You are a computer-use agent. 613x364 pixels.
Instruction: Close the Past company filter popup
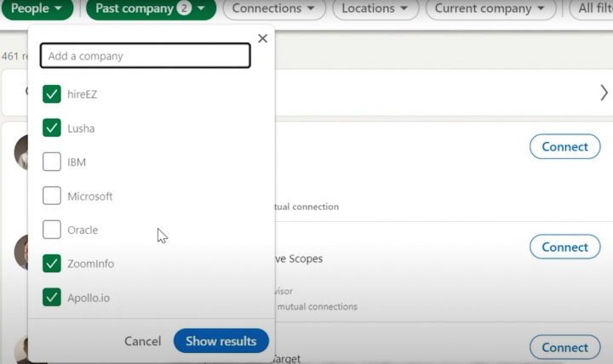262,38
